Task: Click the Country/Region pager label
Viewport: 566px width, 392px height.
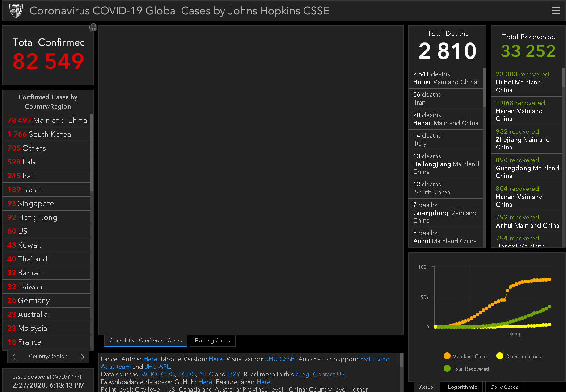Action: (48, 357)
